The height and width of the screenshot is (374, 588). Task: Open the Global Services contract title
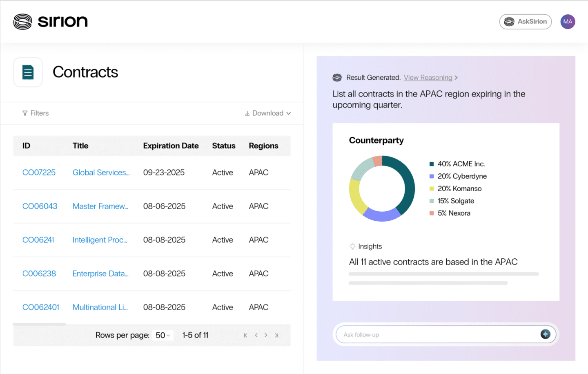click(101, 172)
